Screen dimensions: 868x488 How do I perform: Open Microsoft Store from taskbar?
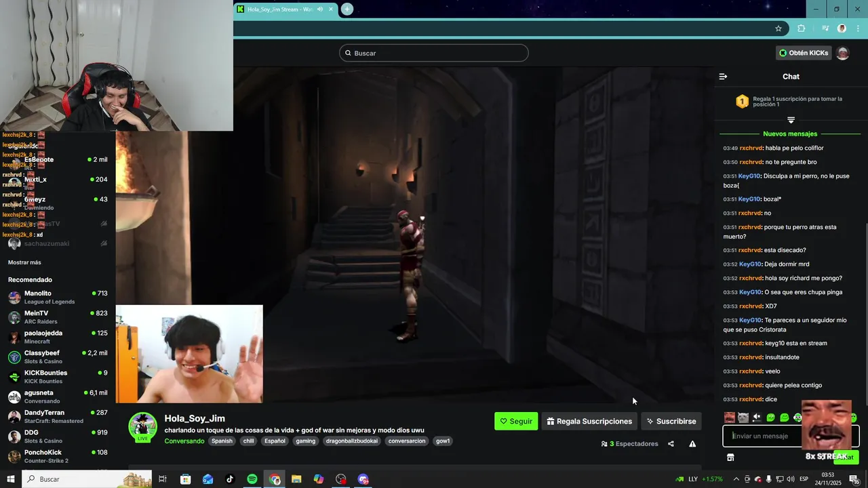[185, 479]
